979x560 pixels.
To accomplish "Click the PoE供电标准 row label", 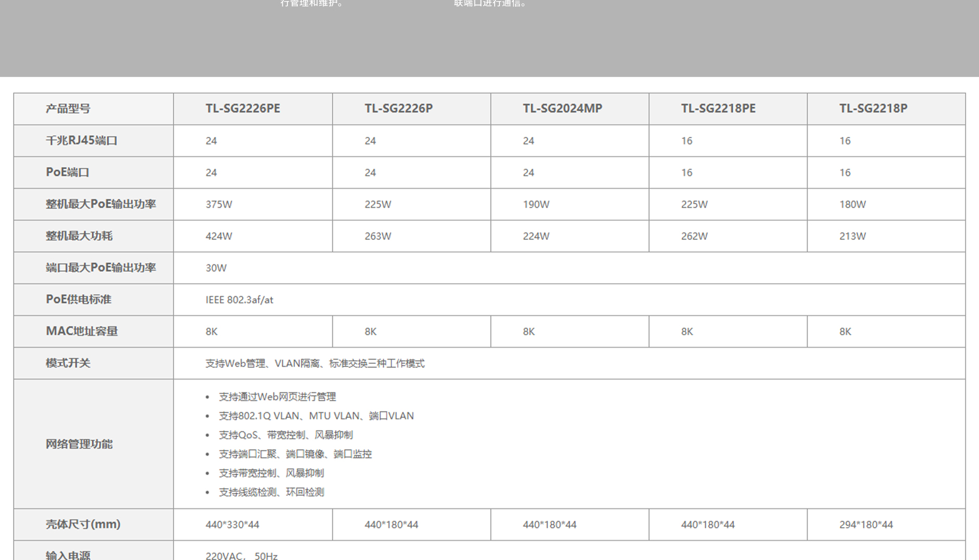I will [x=78, y=299].
